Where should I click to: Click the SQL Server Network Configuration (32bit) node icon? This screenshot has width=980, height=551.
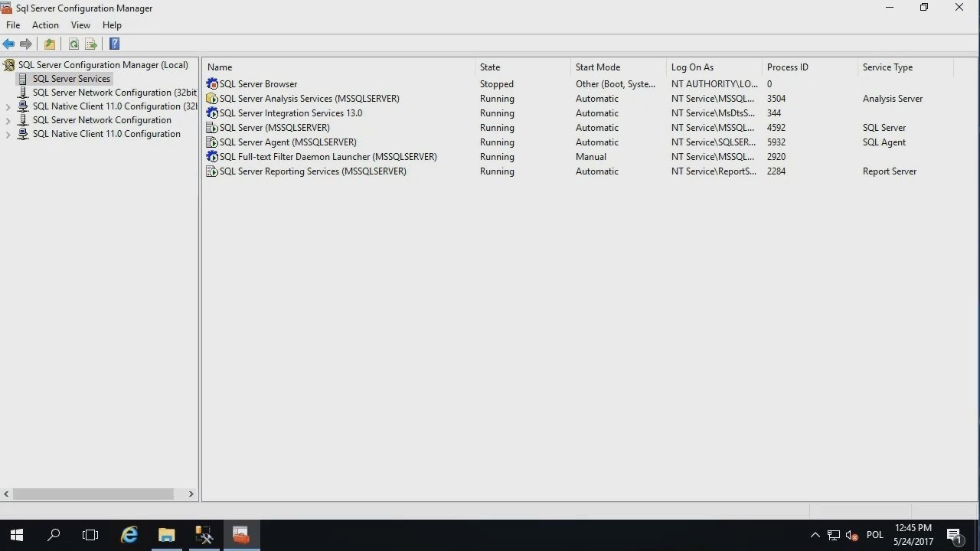(24, 93)
